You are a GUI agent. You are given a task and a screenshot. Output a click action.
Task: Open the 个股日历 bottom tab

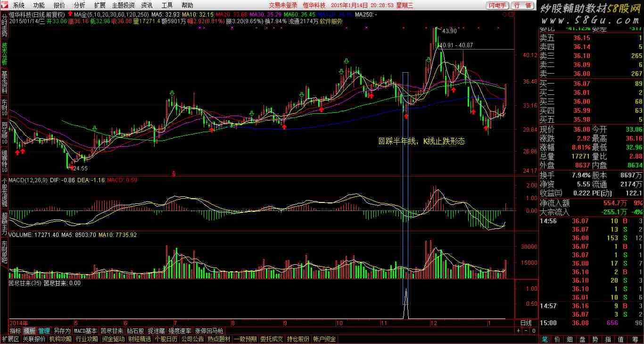(166, 339)
